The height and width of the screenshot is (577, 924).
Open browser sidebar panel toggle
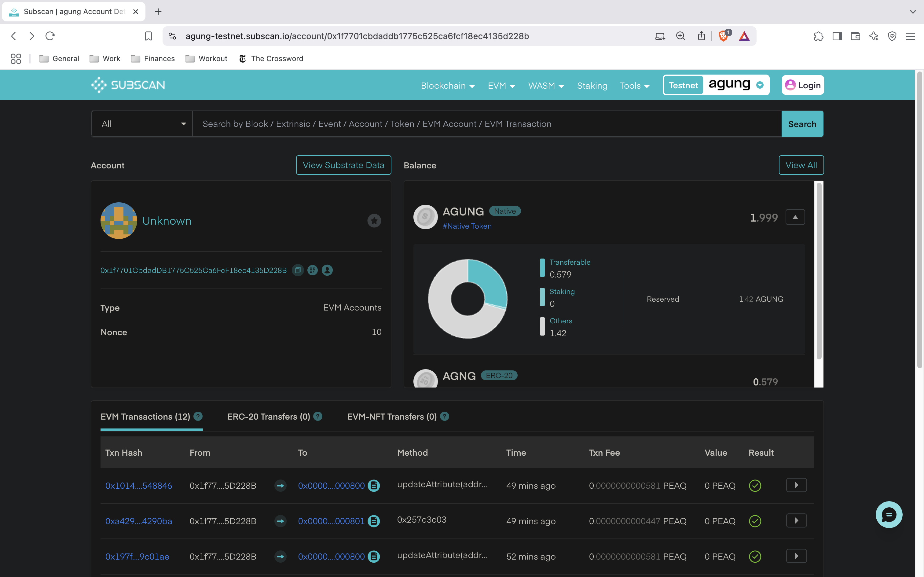[837, 36]
